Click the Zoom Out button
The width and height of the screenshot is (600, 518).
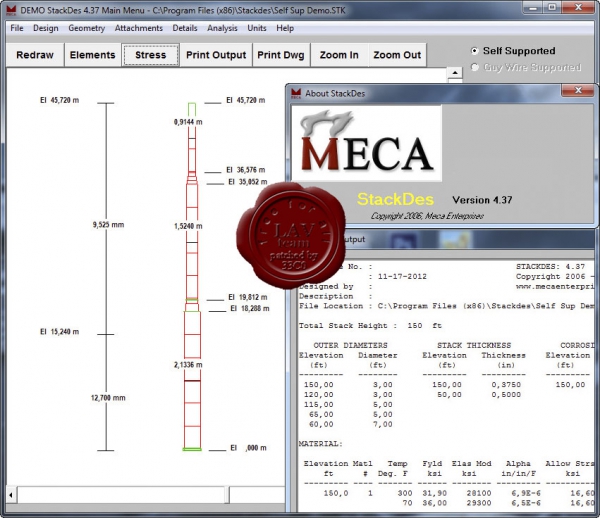click(x=397, y=55)
